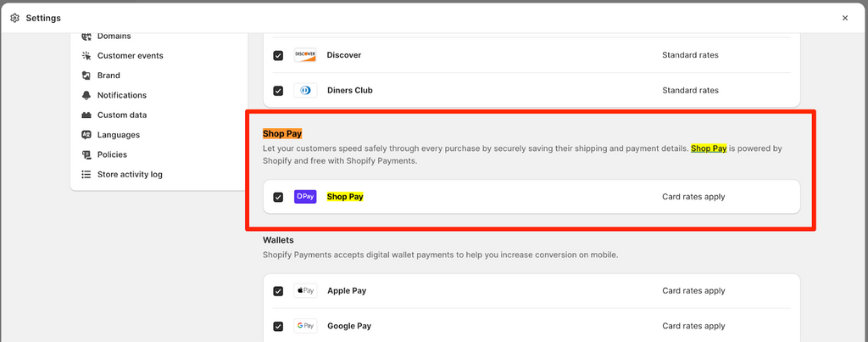Viewport: 868px width, 342px height.
Task: Click the purple Shop Pay logo
Action: point(305,196)
